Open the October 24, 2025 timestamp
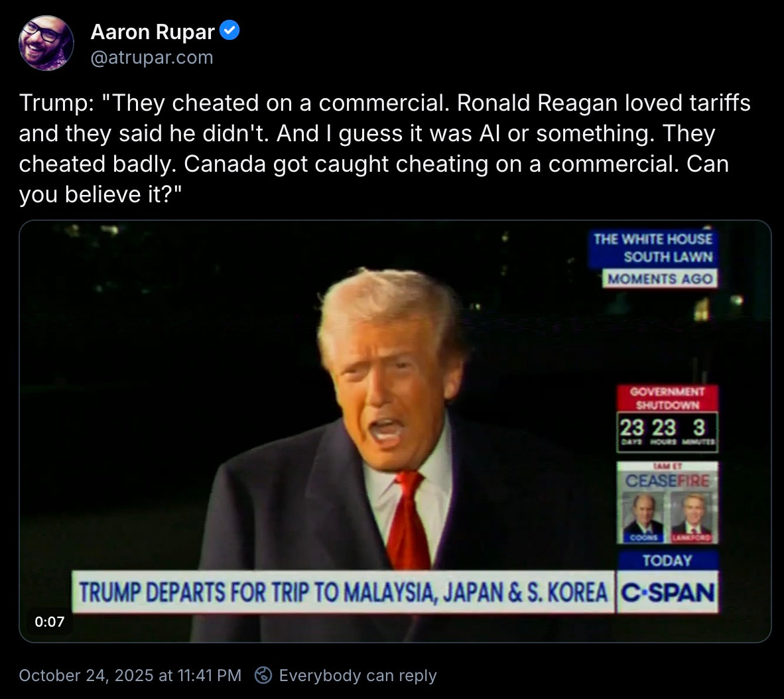Screen dimensions: 784x699 (x=130, y=676)
